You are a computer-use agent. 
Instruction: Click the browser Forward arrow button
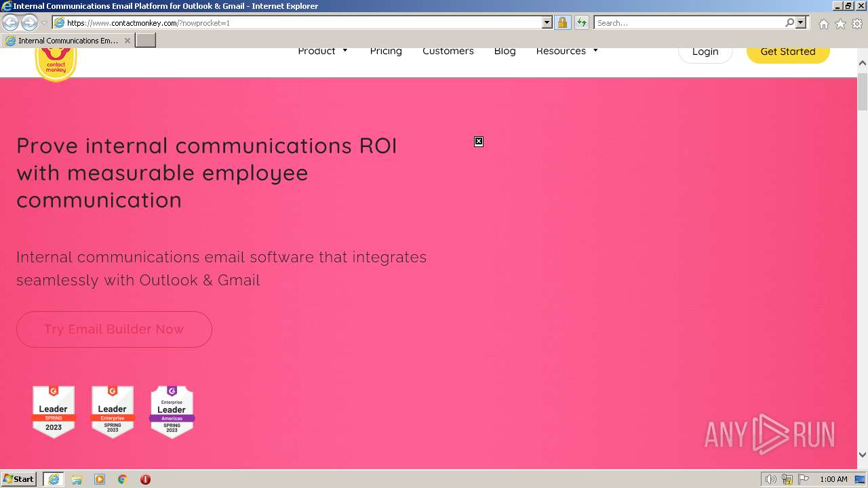coord(29,22)
